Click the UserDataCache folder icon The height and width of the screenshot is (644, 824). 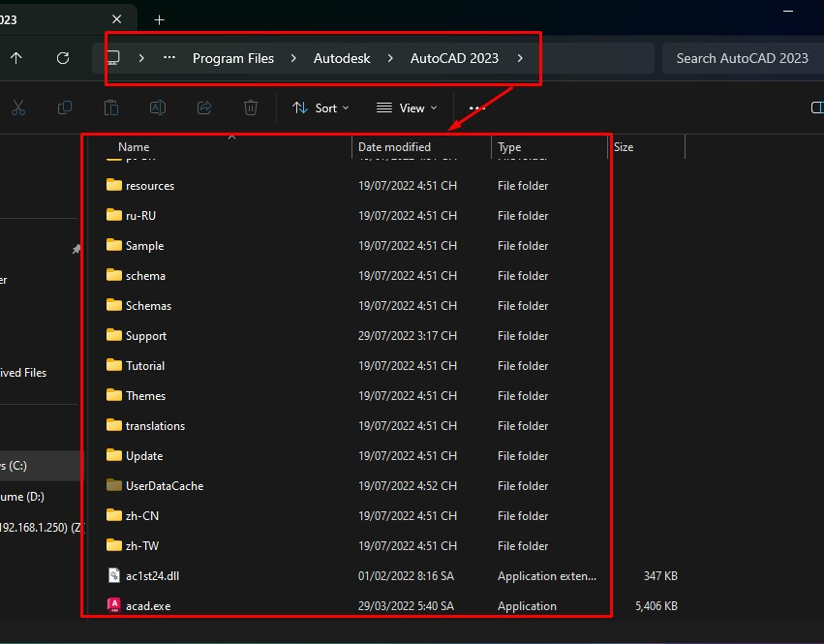pyautogui.click(x=114, y=485)
